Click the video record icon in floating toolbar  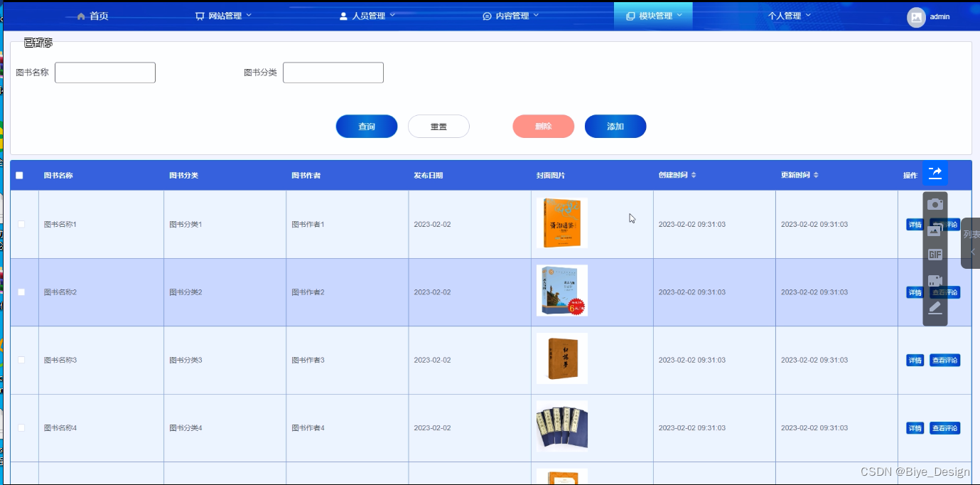click(x=935, y=281)
